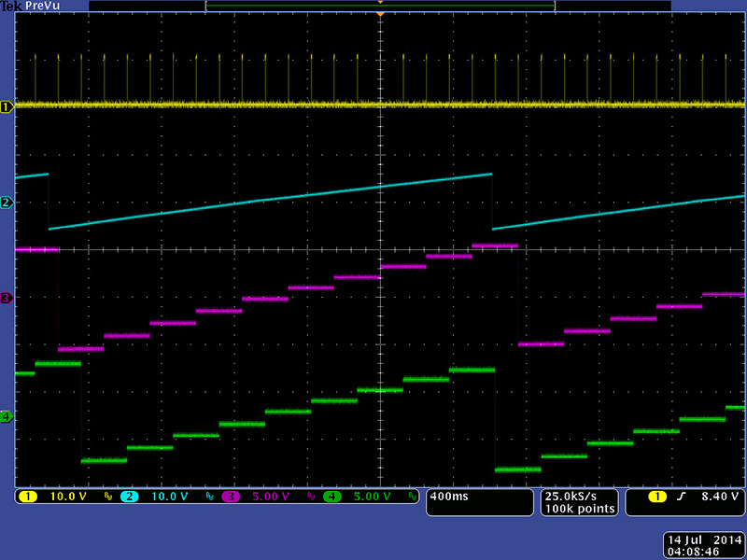Click the magenta channel 3 badge in readout
Image resolution: width=747 pixels, height=560 pixels.
click(x=231, y=497)
